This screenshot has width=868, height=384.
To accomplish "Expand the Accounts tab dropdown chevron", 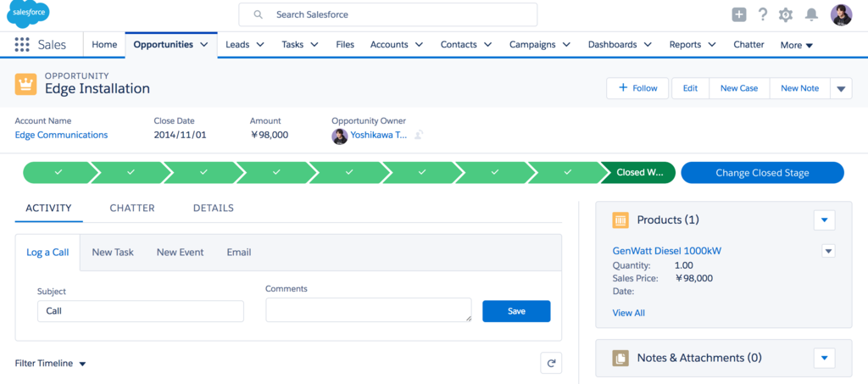I will (x=419, y=45).
